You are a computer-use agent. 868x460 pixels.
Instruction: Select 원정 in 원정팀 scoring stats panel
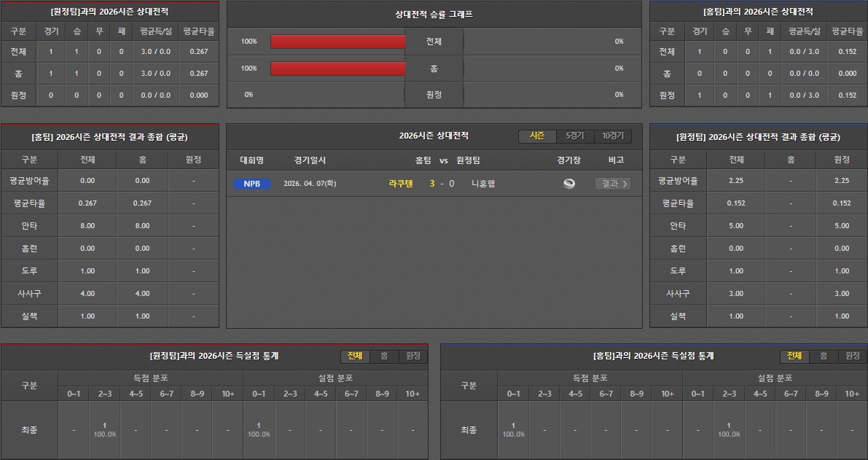(413, 356)
